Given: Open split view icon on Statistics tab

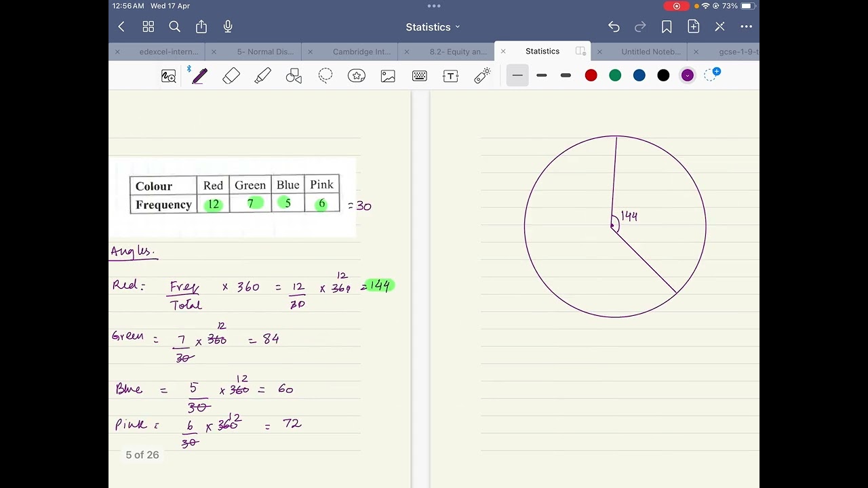Looking at the screenshot, I should (x=580, y=52).
